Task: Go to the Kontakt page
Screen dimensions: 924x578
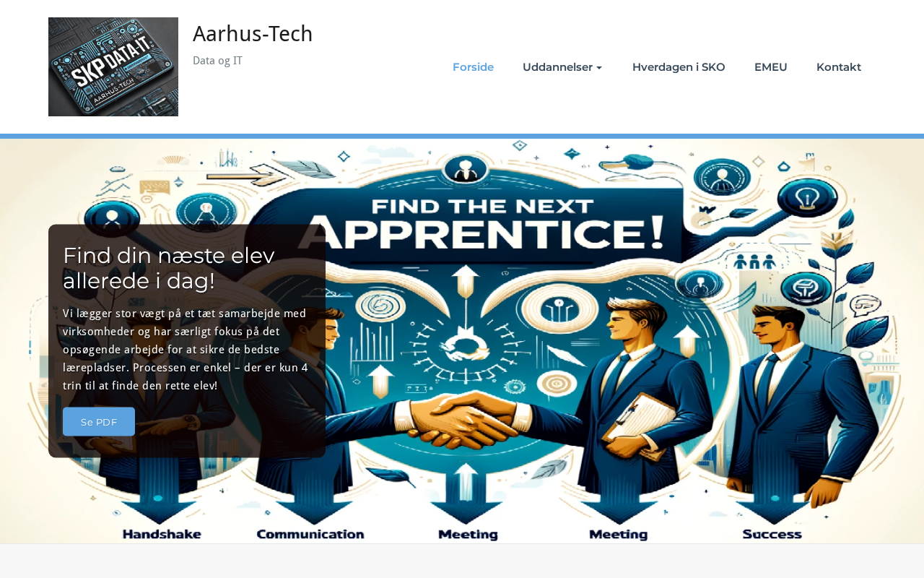Action: click(839, 67)
